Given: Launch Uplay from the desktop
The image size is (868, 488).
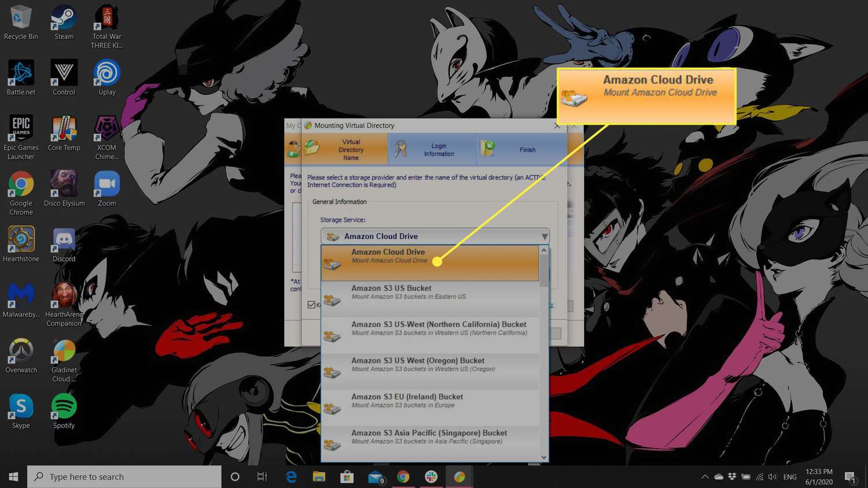Looking at the screenshot, I should pyautogui.click(x=107, y=78).
